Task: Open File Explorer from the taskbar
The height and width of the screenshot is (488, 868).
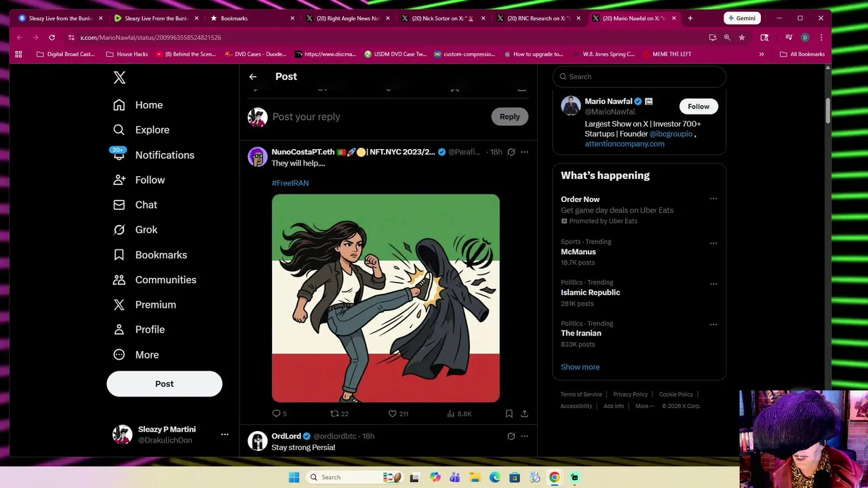Action: click(475, 477)
